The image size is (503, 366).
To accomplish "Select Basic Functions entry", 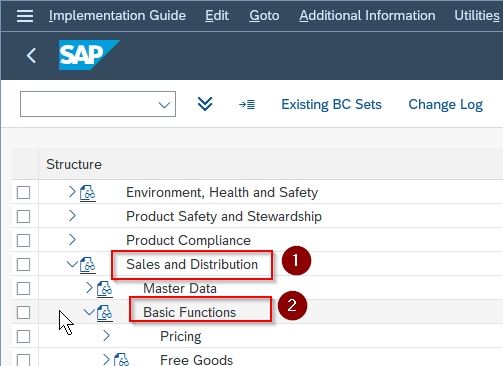I will pyautogui.click(x=189, y=313).
